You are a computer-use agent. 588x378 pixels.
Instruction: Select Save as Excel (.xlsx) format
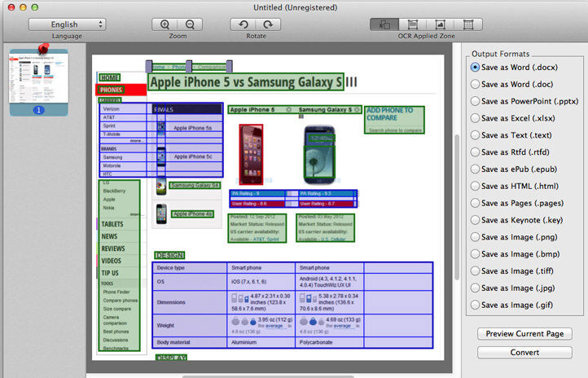pos(476,118)
